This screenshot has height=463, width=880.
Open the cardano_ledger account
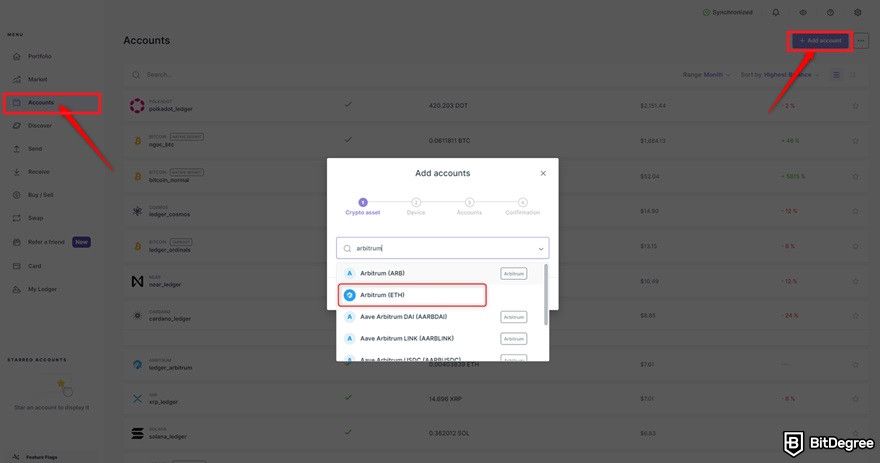(x=495, y=316)
